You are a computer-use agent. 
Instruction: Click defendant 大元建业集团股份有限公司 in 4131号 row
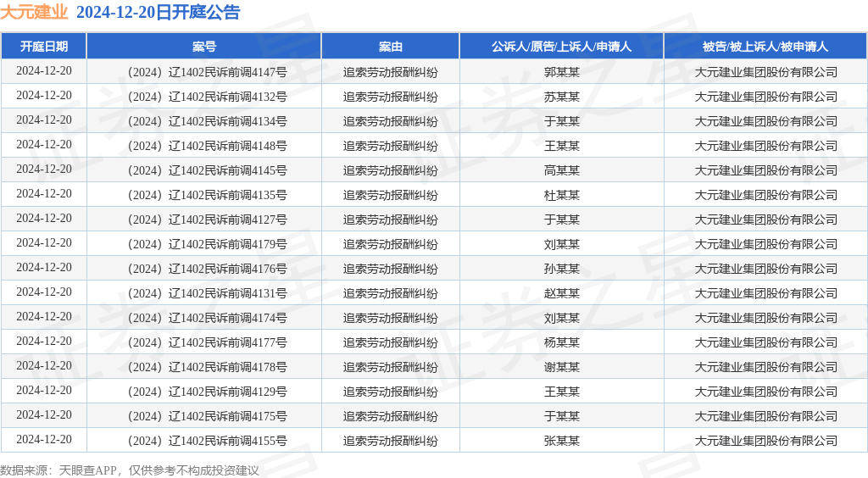(x=765, y=293)
